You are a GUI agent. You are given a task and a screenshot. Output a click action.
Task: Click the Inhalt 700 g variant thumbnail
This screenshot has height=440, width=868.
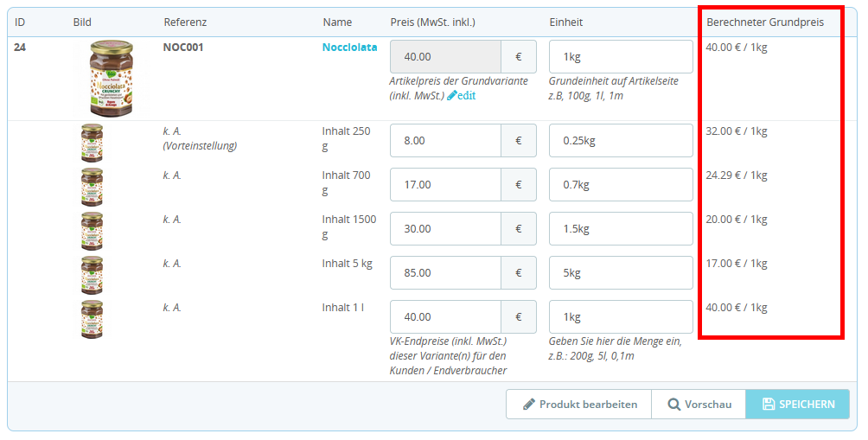(x=92, y=187)
